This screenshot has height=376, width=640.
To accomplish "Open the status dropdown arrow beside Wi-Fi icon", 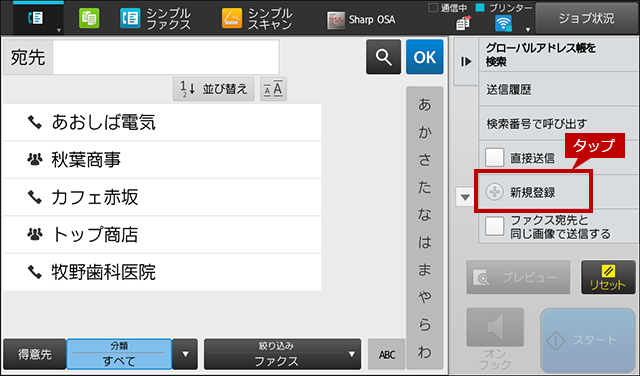I will coord(527,29).
